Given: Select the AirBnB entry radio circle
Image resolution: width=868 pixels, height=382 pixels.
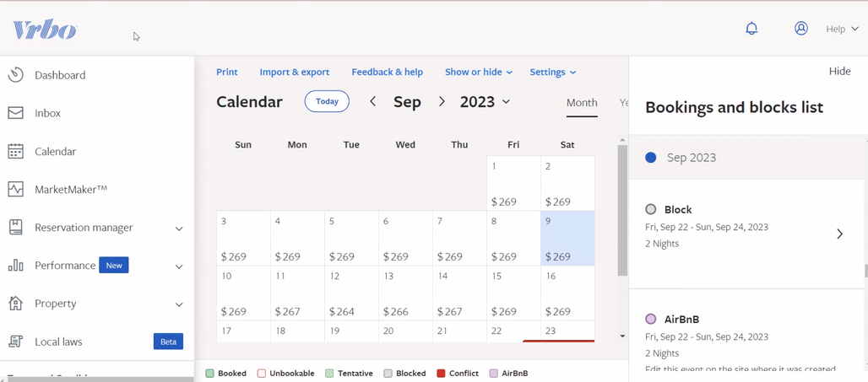Looking at the screenshot, I should [x=651, y=319].
